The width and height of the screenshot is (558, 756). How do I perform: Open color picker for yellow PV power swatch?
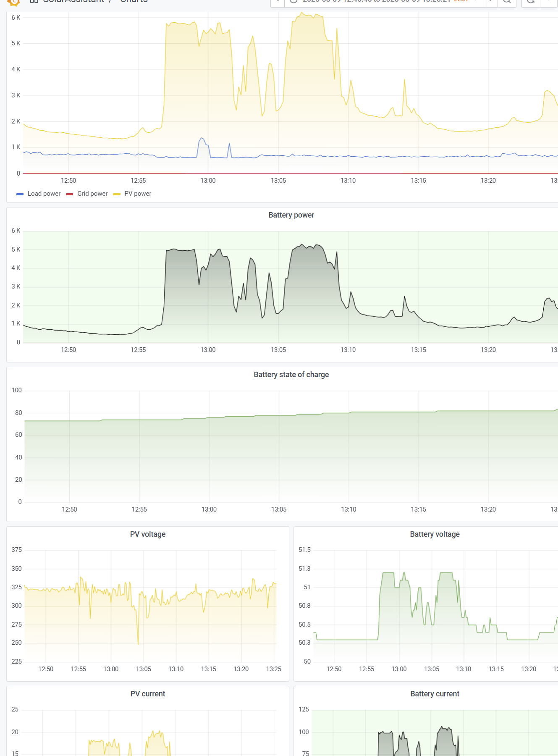(117, 194)
